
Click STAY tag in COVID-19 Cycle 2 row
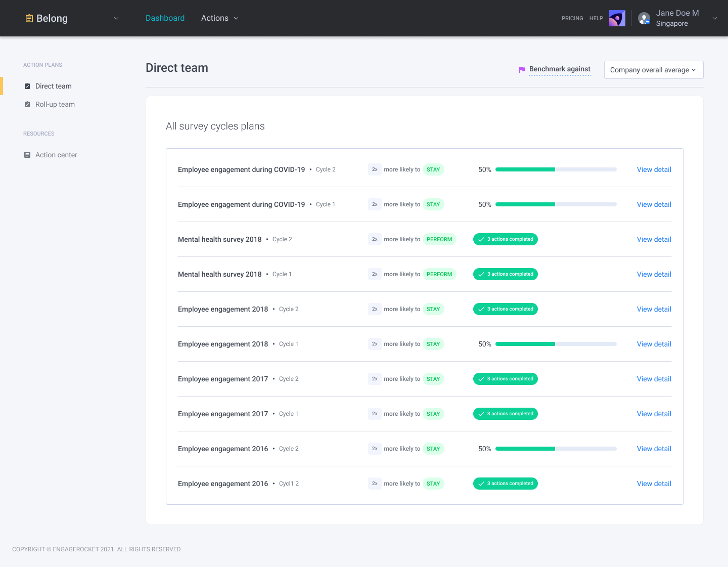tap(433, 169)
